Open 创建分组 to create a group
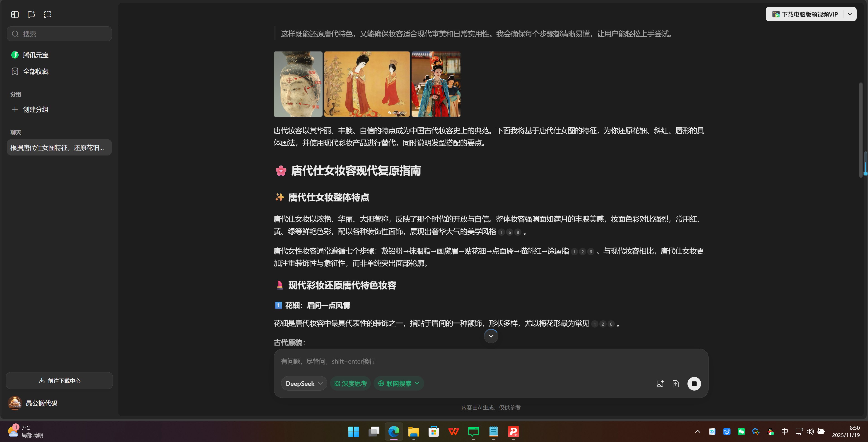 35,109
